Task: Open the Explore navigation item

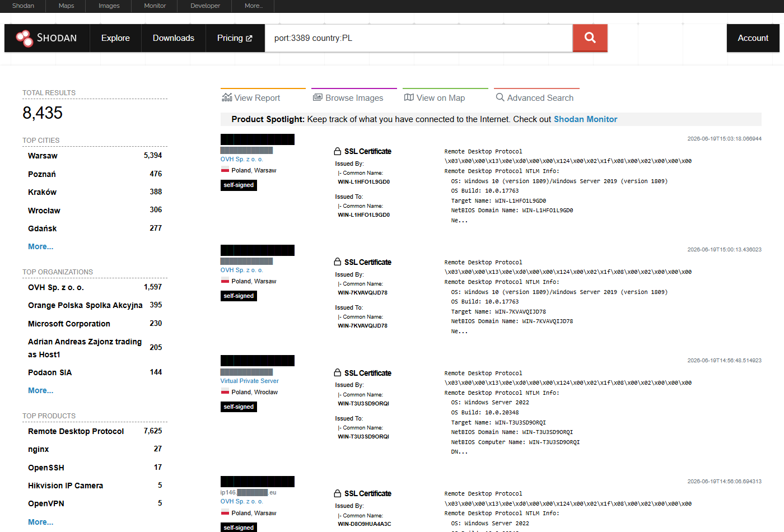Action: (x=115, y=38)
